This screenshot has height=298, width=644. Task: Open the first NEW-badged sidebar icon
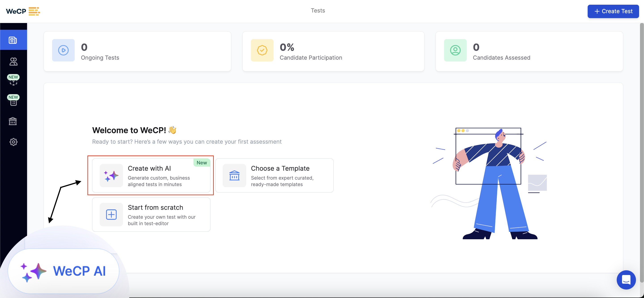[x=13, y=80]
